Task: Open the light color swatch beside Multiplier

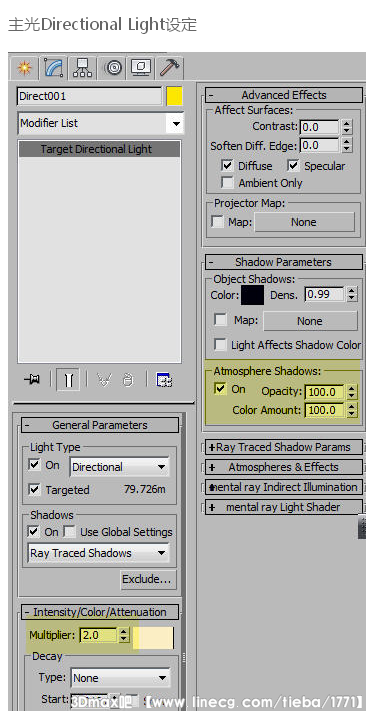Action: [x=154, y=638]
